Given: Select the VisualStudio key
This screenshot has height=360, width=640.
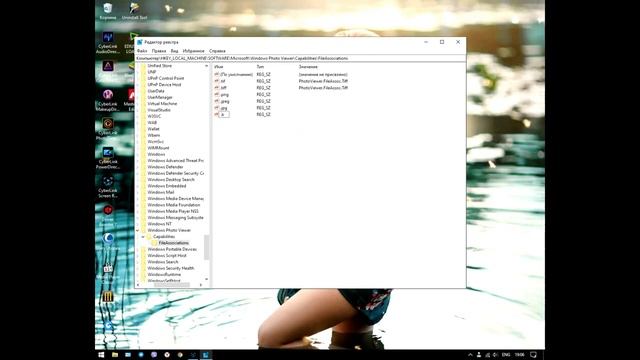Looking at the screenshot, I should 159,110.
